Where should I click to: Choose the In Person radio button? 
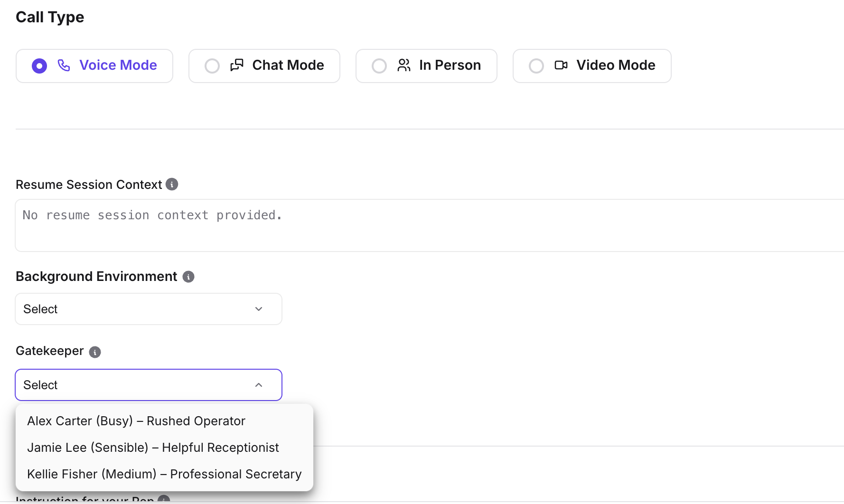(x=379, y=66)
